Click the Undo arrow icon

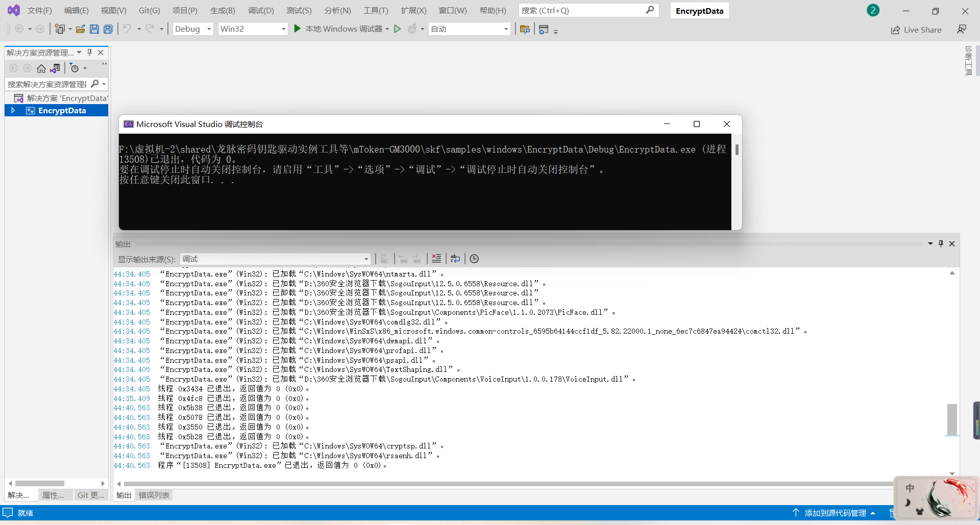click(127, 29)
